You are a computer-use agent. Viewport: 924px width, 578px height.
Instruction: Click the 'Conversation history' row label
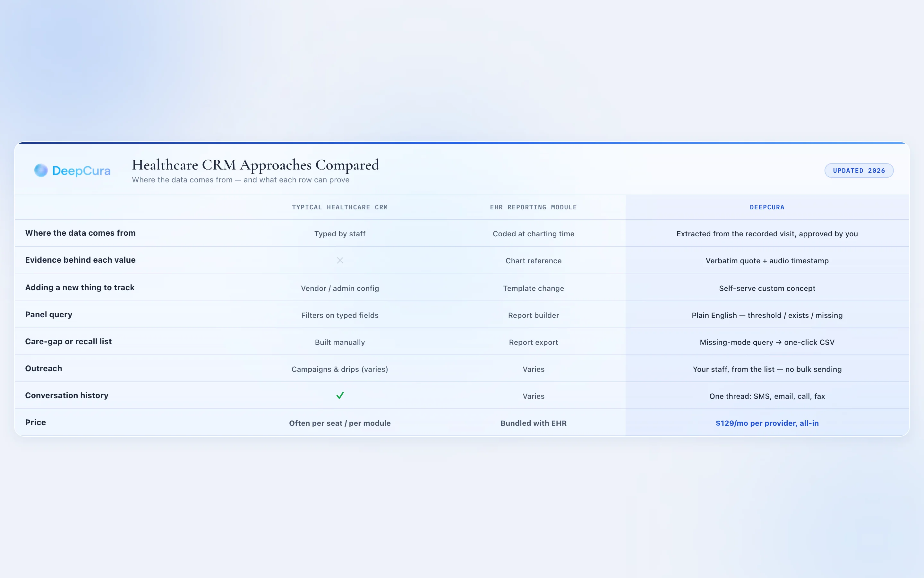67,395
